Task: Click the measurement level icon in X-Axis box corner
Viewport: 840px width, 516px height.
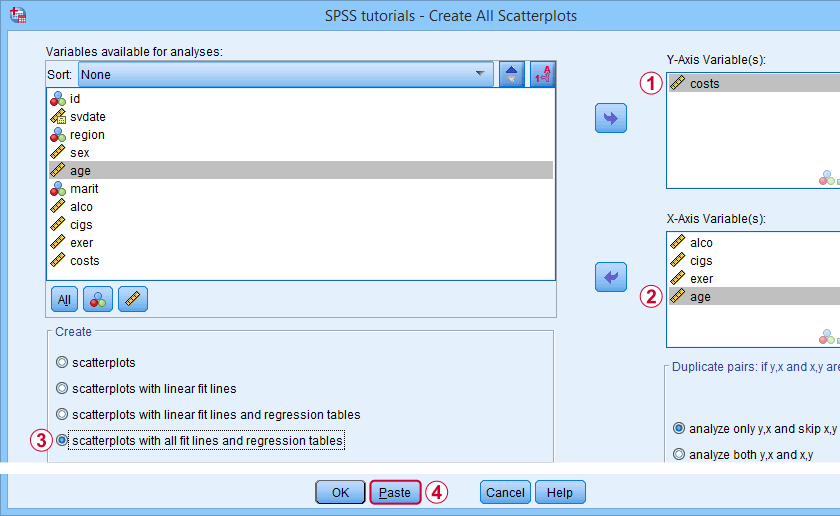Action: [829, 338]
